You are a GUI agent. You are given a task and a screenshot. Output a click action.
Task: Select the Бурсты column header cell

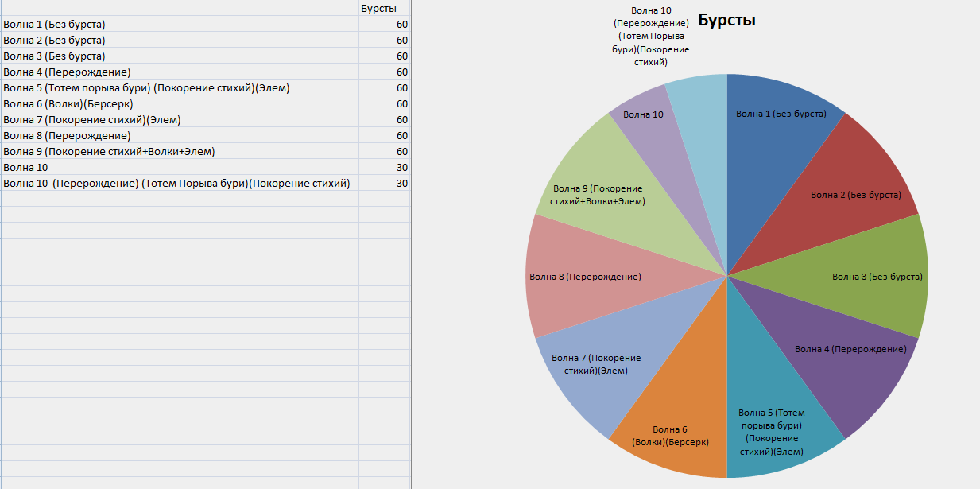pyautogui.click(x=385, y=8)
